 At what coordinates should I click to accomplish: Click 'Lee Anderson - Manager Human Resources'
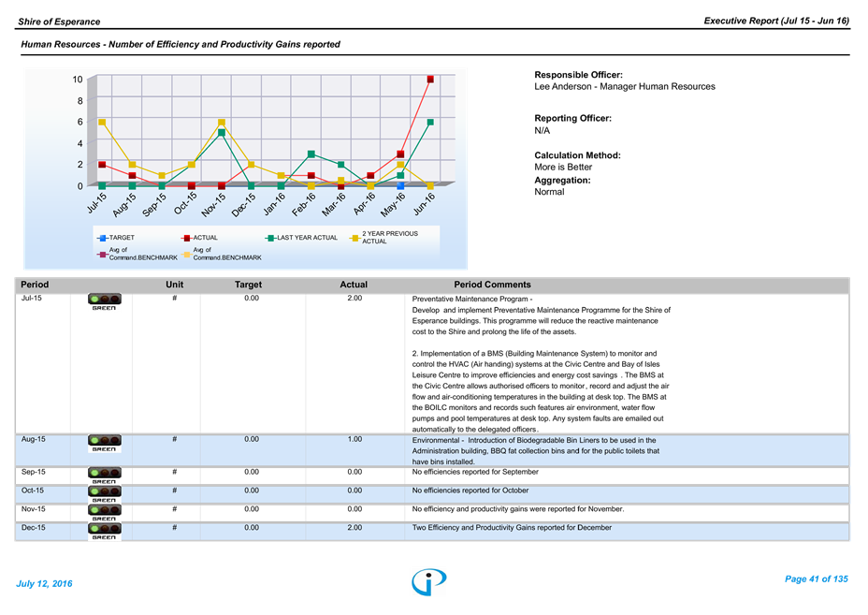(x=625, y=86)
